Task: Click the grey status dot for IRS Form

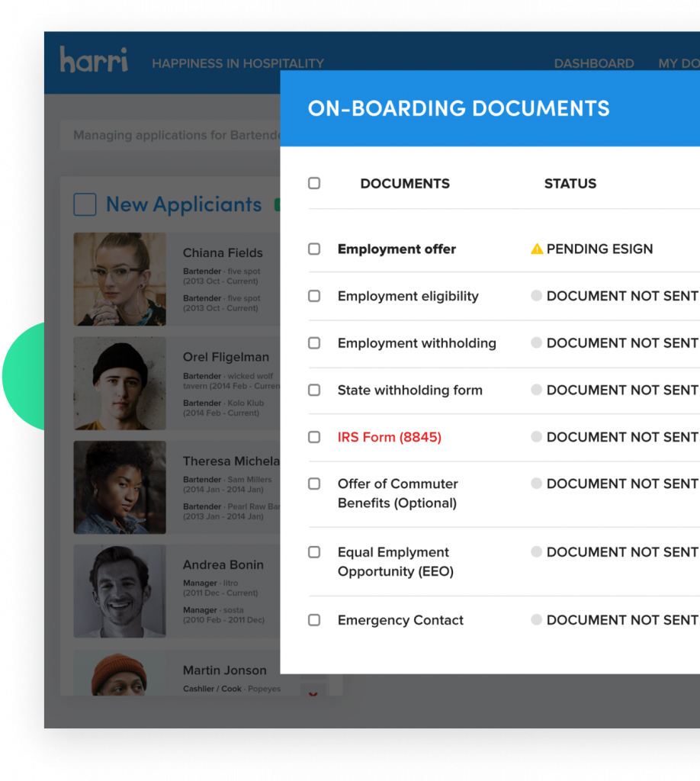Action: tap(537, 437)
